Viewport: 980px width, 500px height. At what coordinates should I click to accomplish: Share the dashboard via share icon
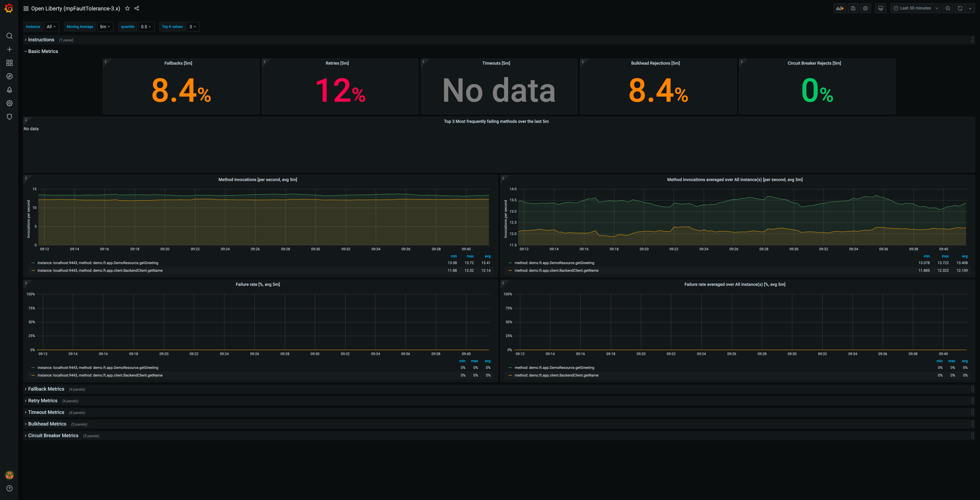tap(137, 8)
